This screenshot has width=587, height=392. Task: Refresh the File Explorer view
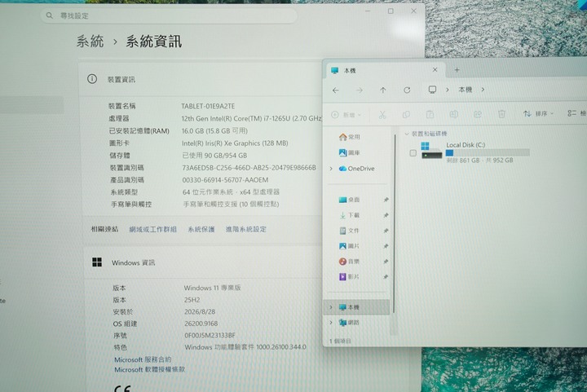point(407,90)
